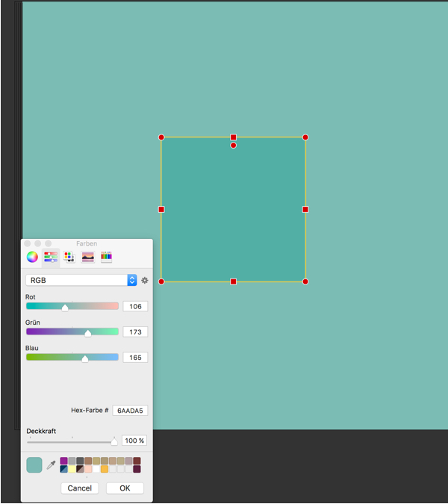Choose the dark brown split swatch
Image resolution: width=448 pixels, height=504 pixels.
[x=80, y=469]
